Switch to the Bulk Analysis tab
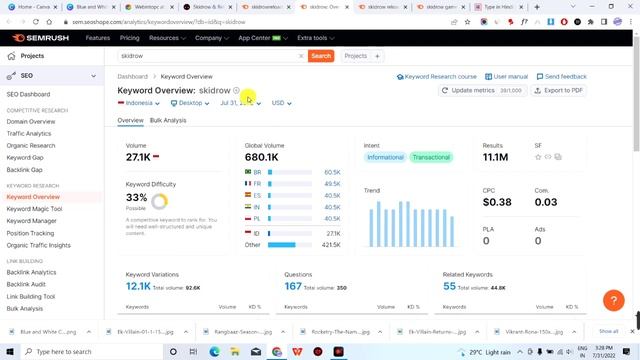This screenshot has height=360, width=640. click(168, 120)
